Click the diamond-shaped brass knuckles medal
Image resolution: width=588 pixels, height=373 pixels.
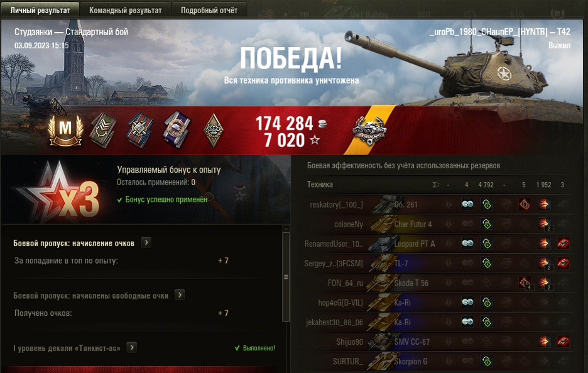(x=214, y=130)
